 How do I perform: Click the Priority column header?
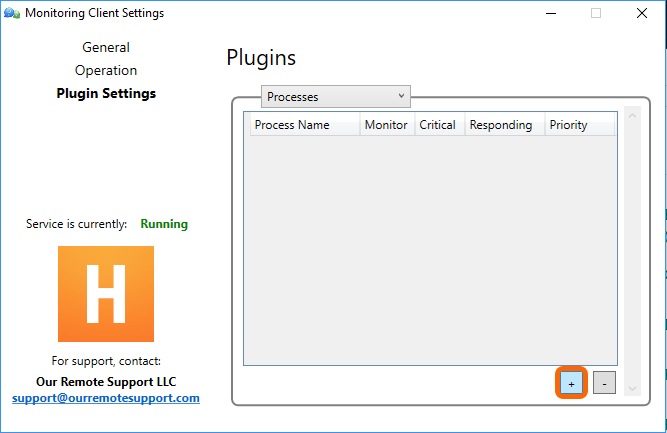click(x=580, y=125)
